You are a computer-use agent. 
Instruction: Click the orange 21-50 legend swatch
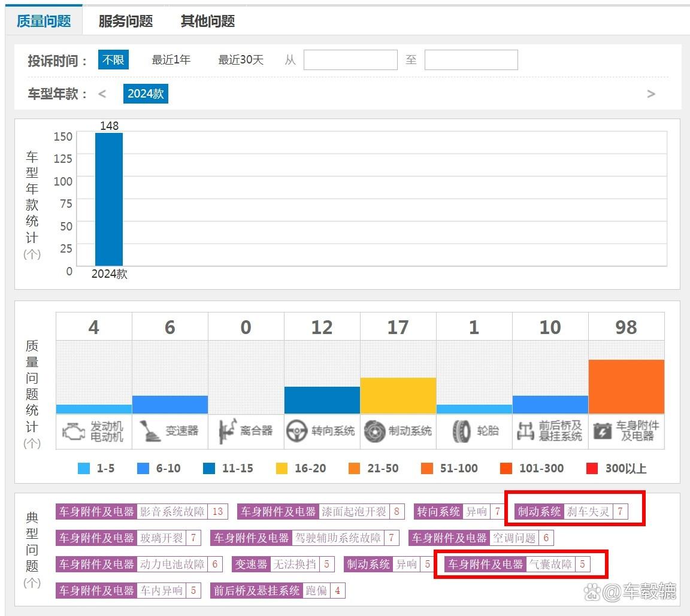point(354,468)
